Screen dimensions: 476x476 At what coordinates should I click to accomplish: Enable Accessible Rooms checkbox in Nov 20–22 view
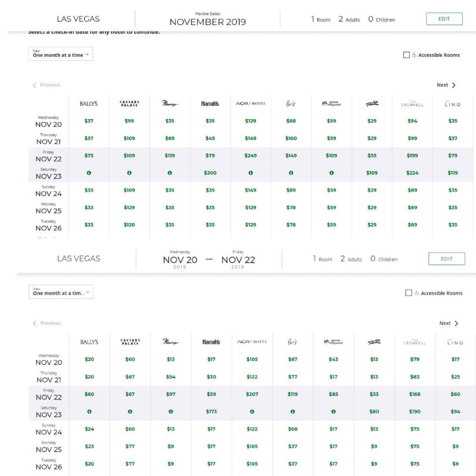pyautogui.click(x=409, y=293)
